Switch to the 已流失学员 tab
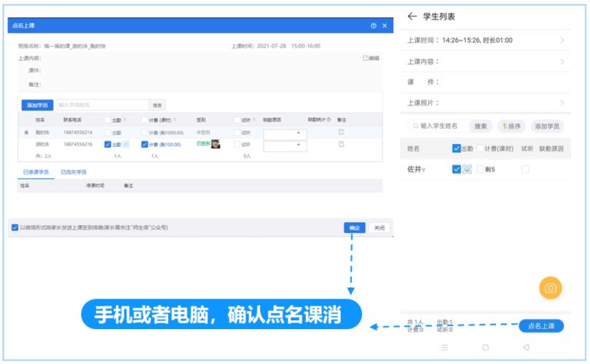Screen dimensions: 590x364 coord(72,172)
